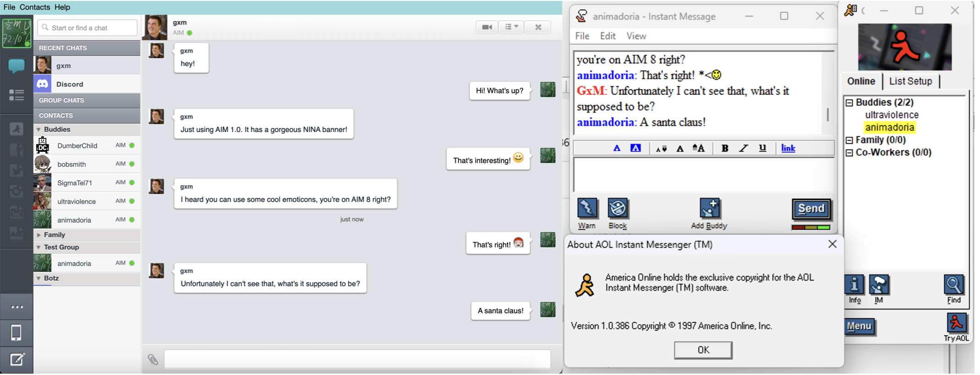Click the increase font size button
Screen dimensions: 980x375
click(x=699, y=148)
